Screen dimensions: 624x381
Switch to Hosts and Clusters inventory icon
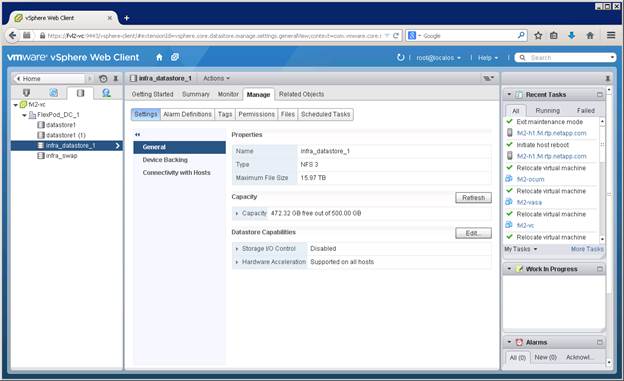pos(26,93)
